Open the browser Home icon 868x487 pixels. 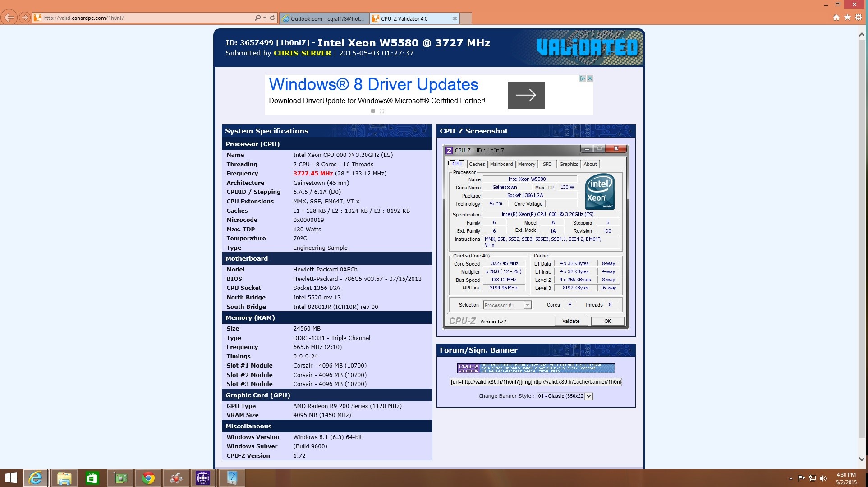[x=836, y=18]
